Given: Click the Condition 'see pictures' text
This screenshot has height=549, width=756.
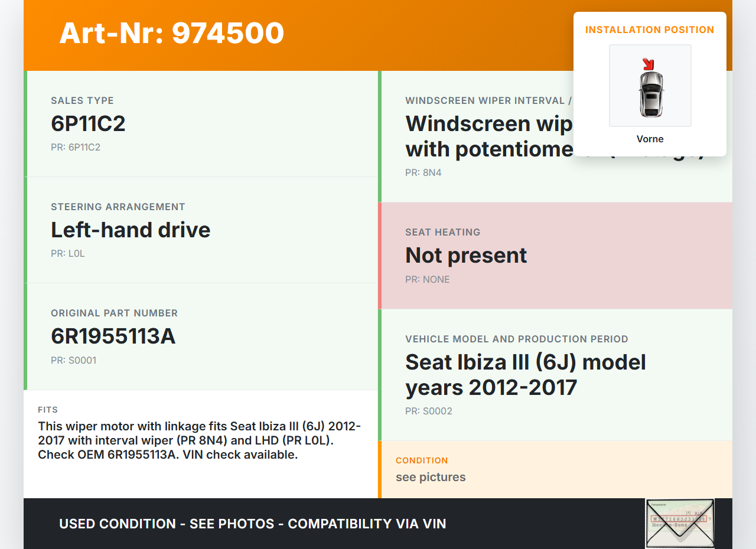Looking at the screenshot, I should [x=431, y=477].
